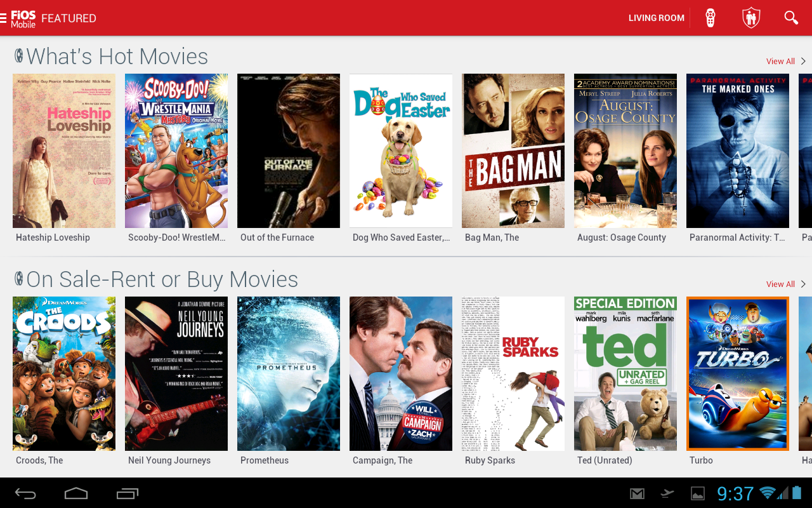This screenshot has width=812, height=508.
Task: Select the 'Ruby Sparks' title text
Action: click(x=490, y=460)
